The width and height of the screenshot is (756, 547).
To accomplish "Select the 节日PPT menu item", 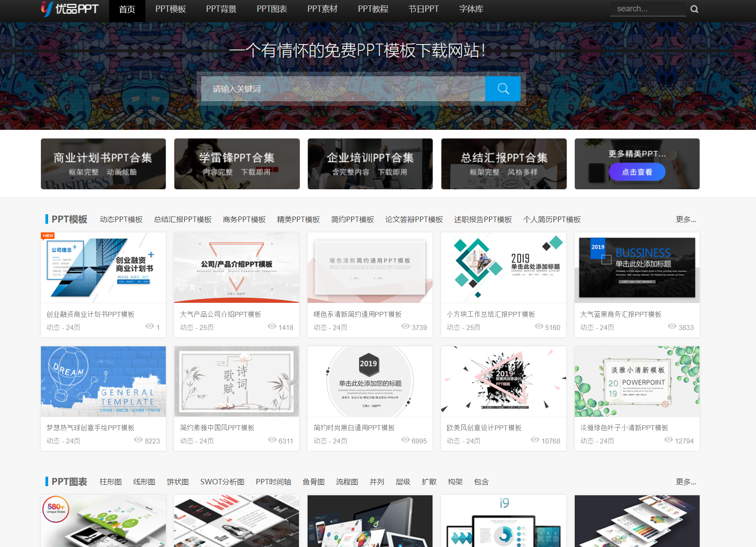I will coord(423,9).
